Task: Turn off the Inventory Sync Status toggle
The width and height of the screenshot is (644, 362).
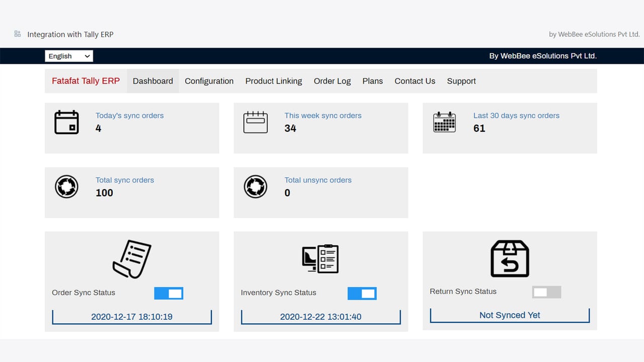Action: click(x=362, y=294)
